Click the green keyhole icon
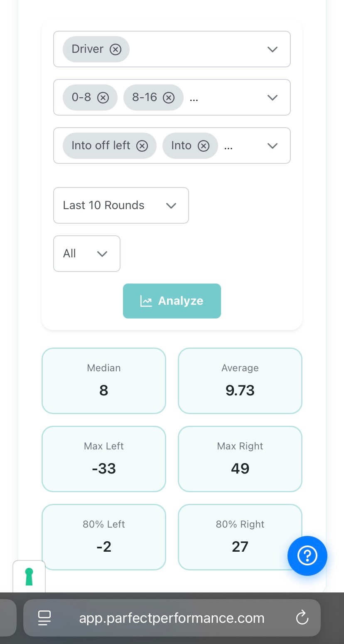Screen dimensions: 344x644 pyautogui.click(x=29, y=576)
